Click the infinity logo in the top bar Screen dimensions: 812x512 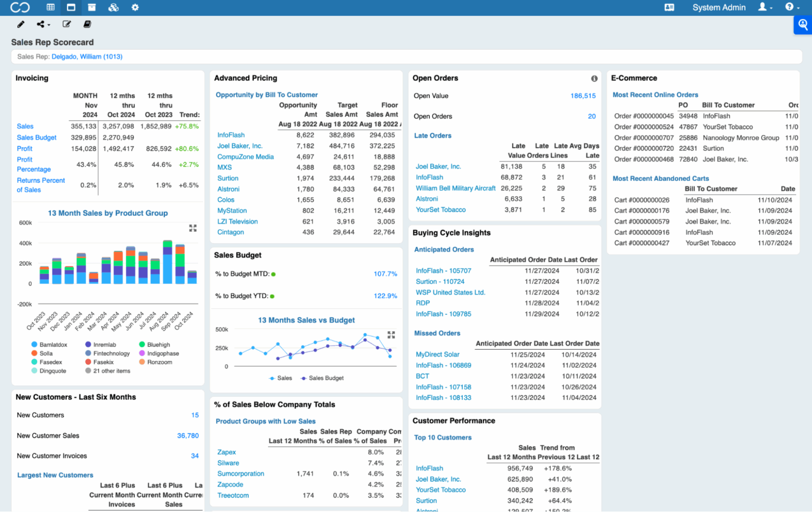coord(20,7)
